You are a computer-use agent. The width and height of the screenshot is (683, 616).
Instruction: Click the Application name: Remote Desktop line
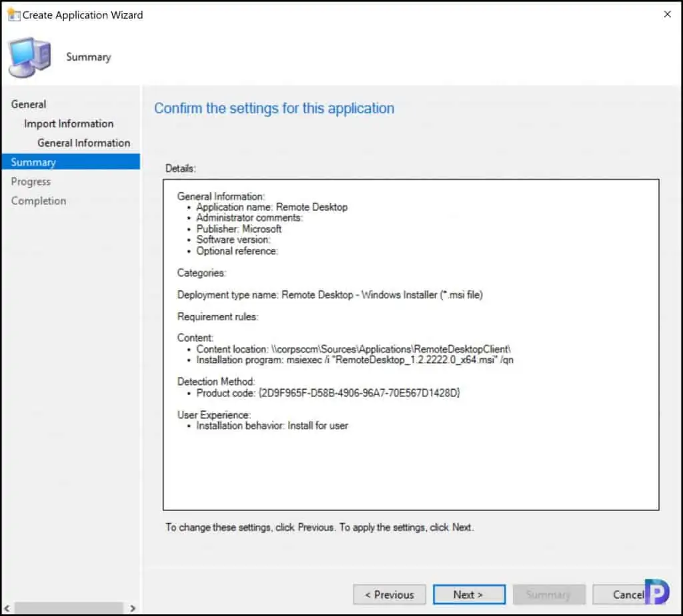[x=272, y=207]
